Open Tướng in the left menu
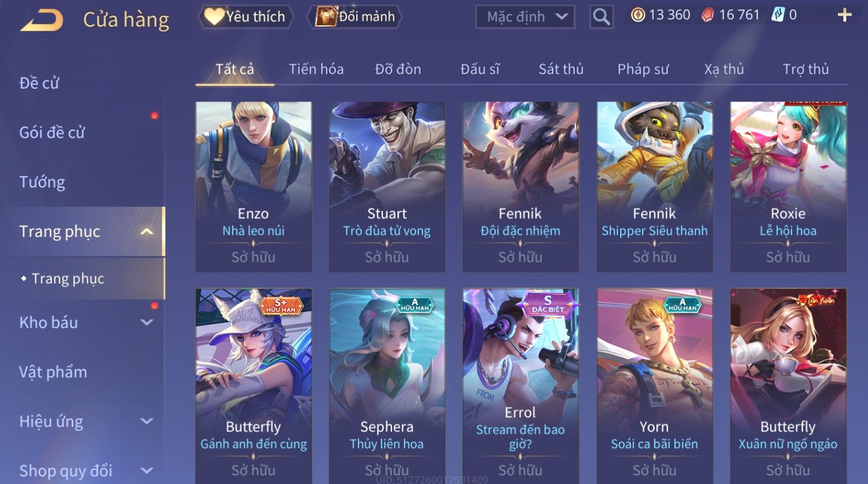The image size is (868, 484). point(42,182)
